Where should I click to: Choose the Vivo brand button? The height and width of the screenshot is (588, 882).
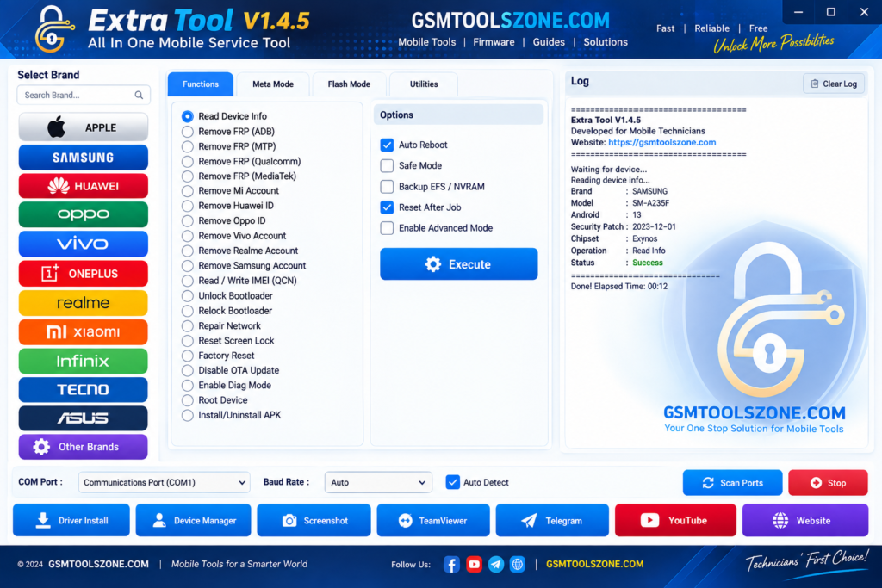click(x=84, y=244)
